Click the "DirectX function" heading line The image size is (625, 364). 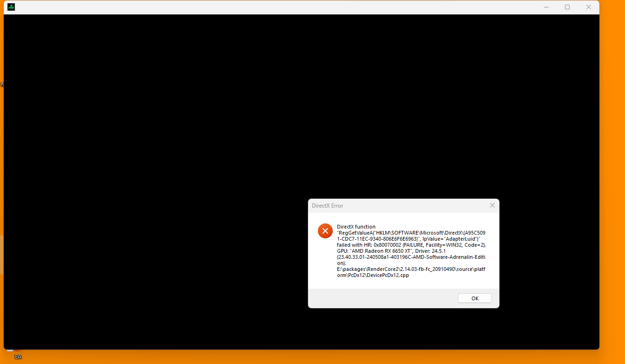(356, 227)
